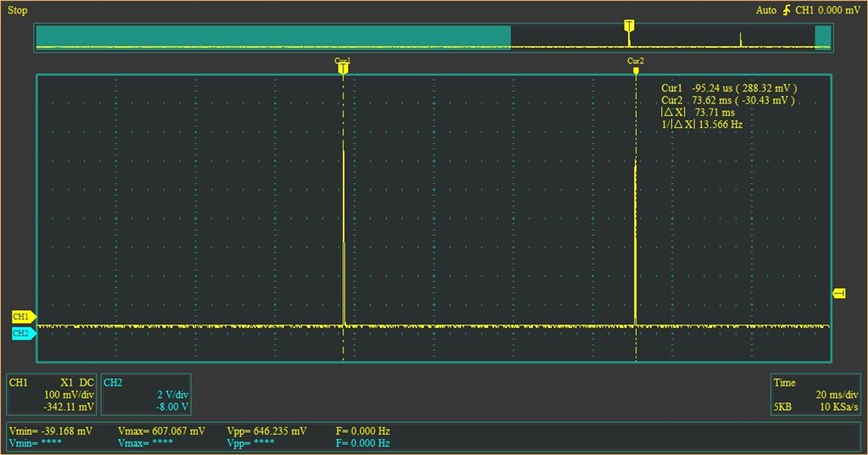
Task: Click the Cur1 cursor marker
Action: (342, 66)
